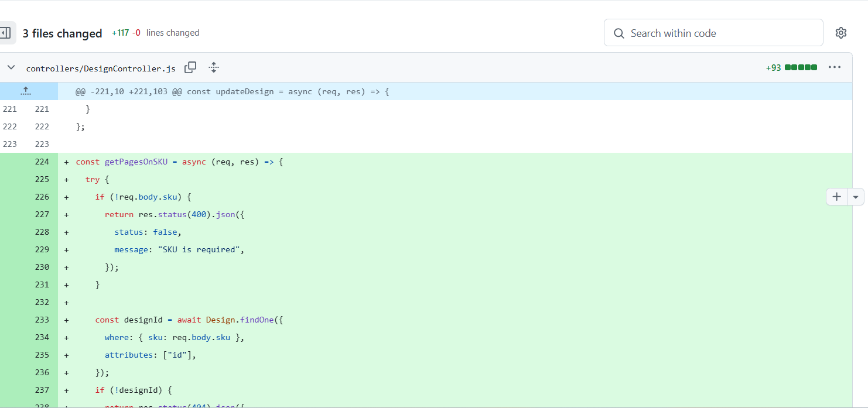Click the '3 files changed' heading
This screenshot has height=408, width=868.
(62, 33)
